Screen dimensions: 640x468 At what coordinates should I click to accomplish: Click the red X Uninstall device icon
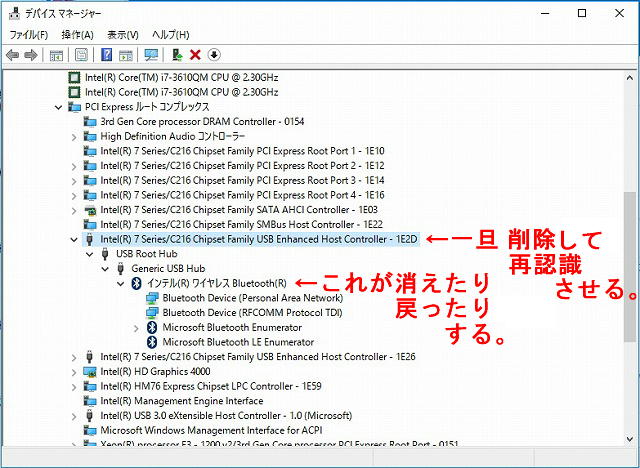pyautogui.click(x=195, y=55)
